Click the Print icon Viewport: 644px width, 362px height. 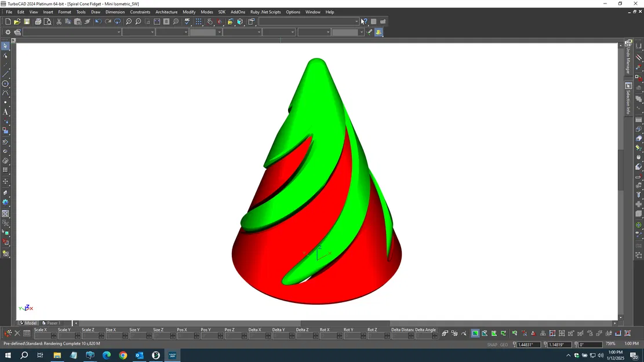coord(38,21)
